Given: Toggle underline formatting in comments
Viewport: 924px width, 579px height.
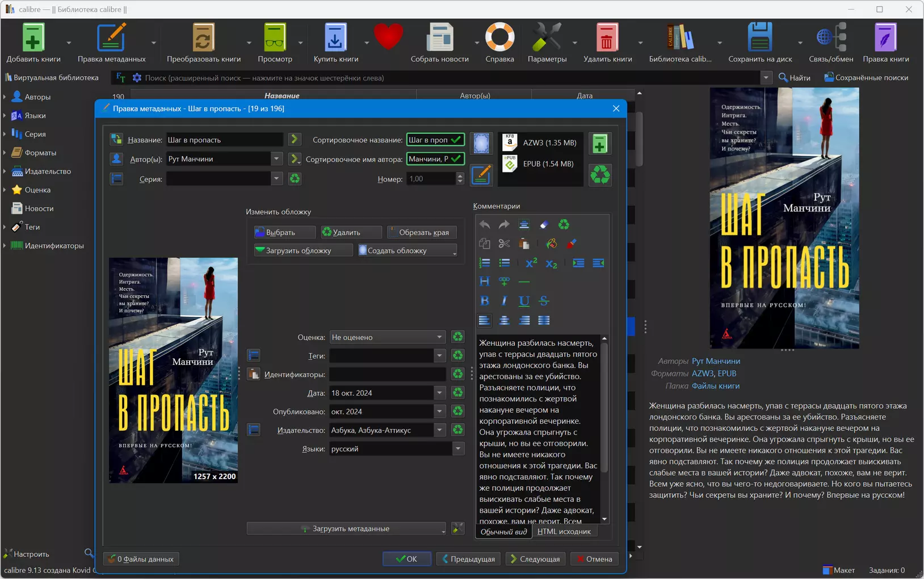Looking at the screenshot, I should [524, 301].
